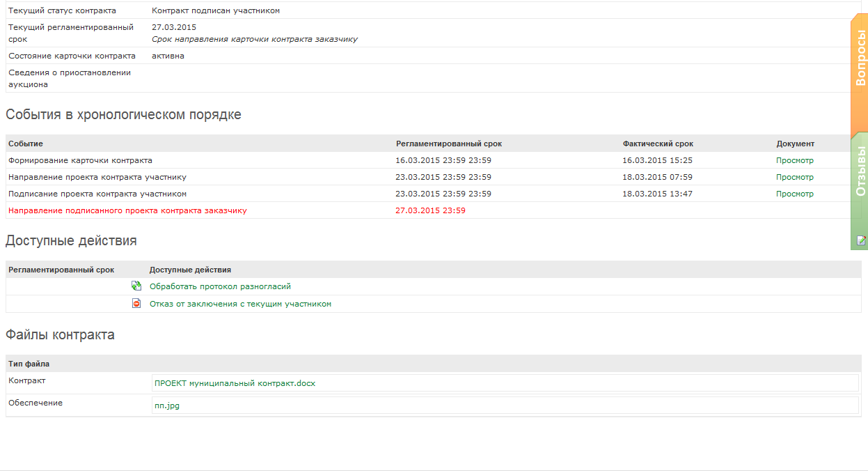Image resolution: width=868 pixels, height=471 pixels.
Task: Choose Отказ от заключения с текущим участником
Action: pyautogui.click(x=240, y=304)
